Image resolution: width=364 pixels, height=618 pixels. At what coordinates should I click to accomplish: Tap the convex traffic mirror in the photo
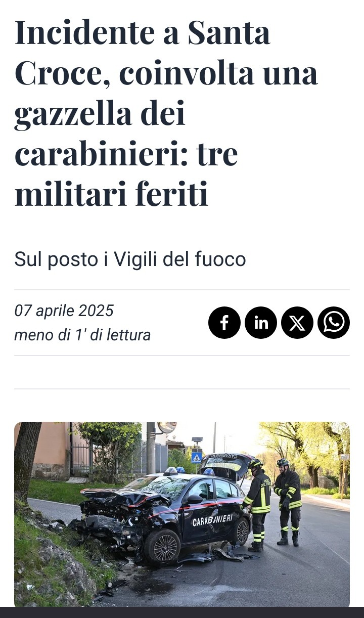click(x=166, y=427)
